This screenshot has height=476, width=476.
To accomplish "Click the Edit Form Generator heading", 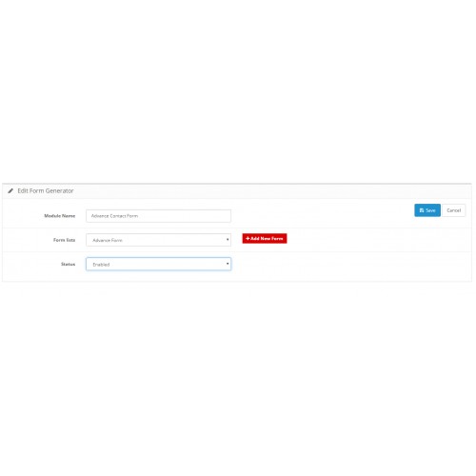I will [46, 190].
